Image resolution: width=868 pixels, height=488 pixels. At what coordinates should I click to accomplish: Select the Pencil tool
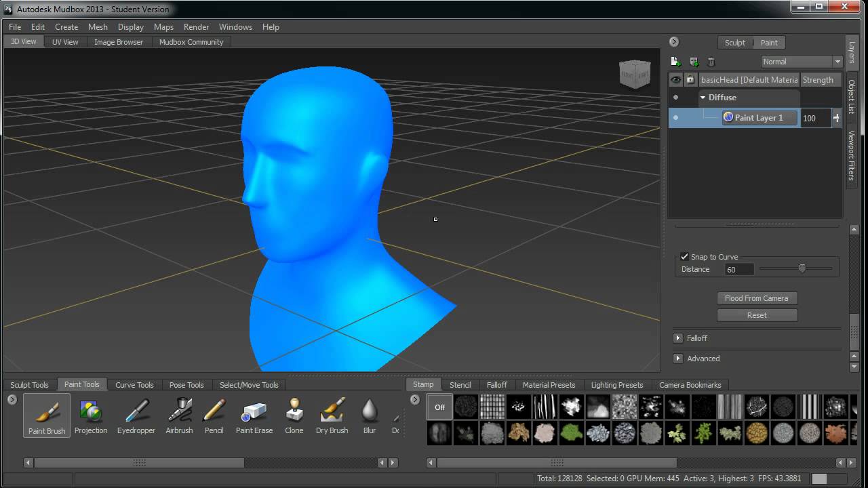[214, 415]
